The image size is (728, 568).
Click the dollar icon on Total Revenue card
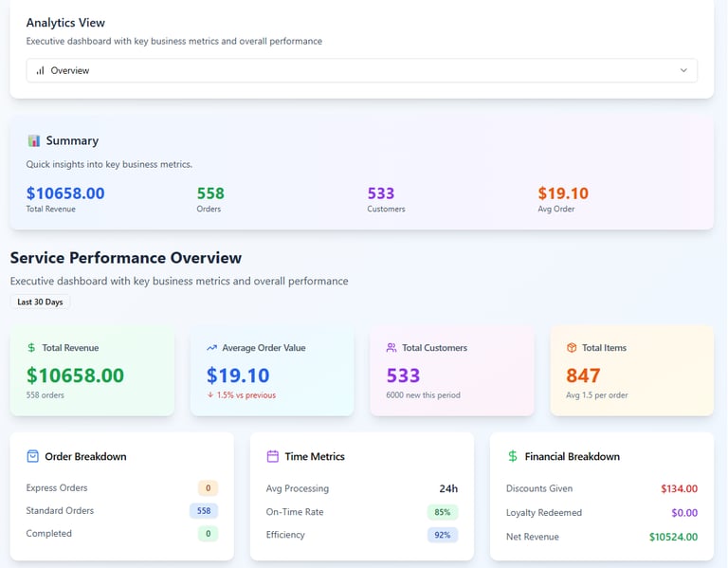pyautogui.click(x=32, y=348)
